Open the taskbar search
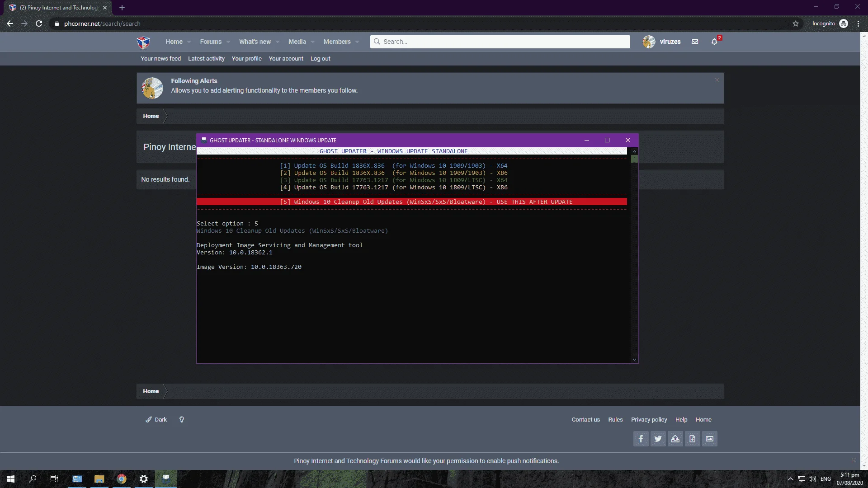The width and height of the screenshot is (868, 488). point(33,479)
